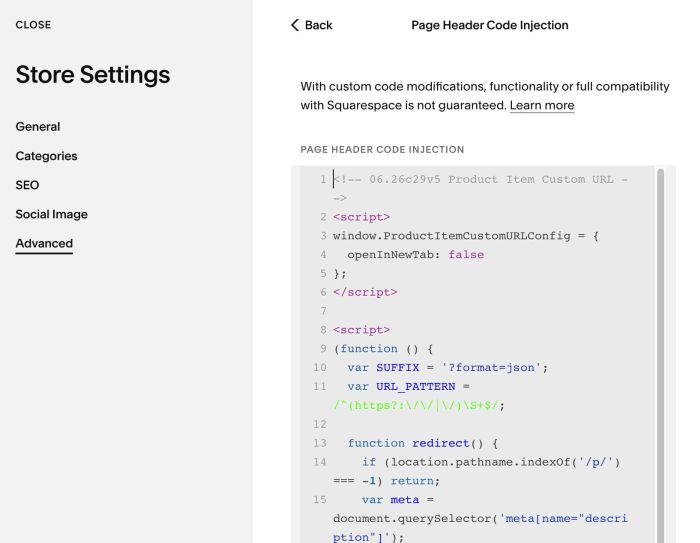The width and height of the screenshot is (700, 543).
Task: Click the Page Header Code Injection title
Action: pyautogui.click(x=490, y=25)
